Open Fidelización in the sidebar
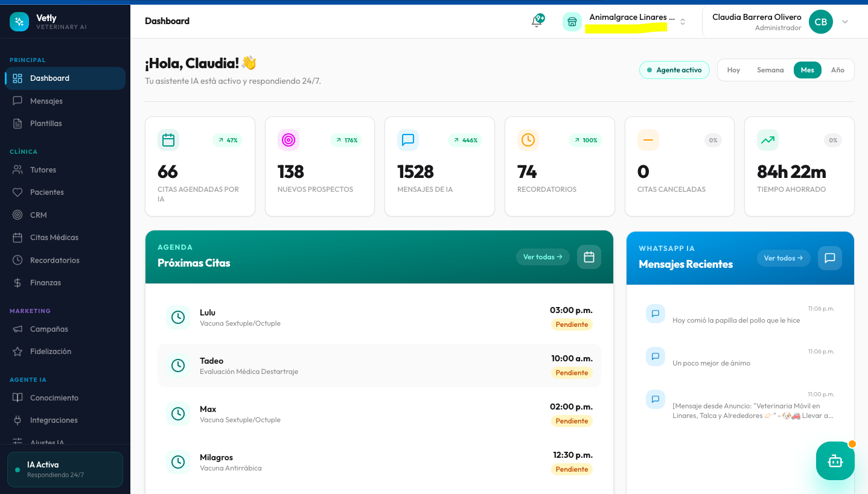 coord(65,351)
